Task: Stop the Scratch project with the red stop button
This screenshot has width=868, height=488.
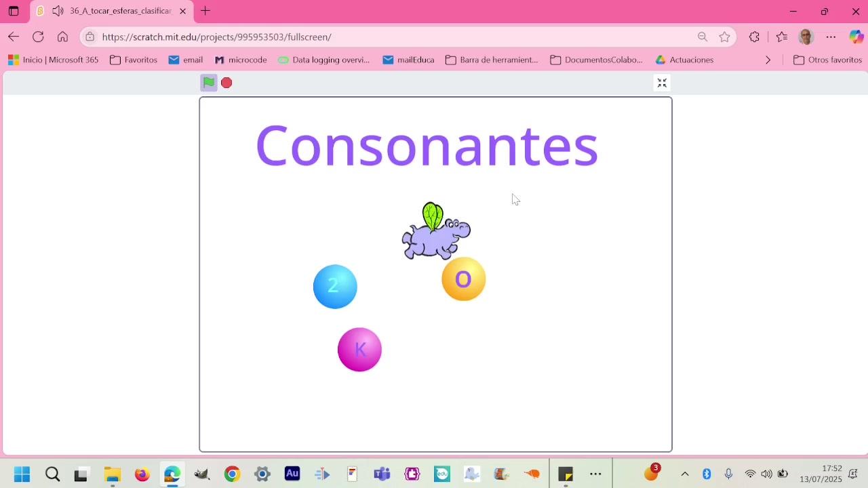Action: coord(226,83)
